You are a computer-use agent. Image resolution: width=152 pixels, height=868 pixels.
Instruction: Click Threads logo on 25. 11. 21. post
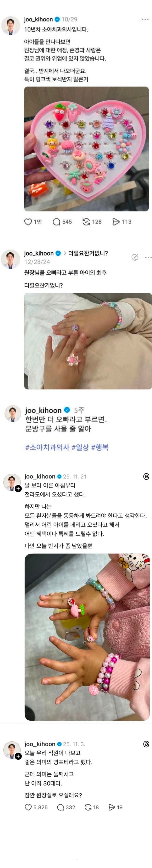click(146, 476)
